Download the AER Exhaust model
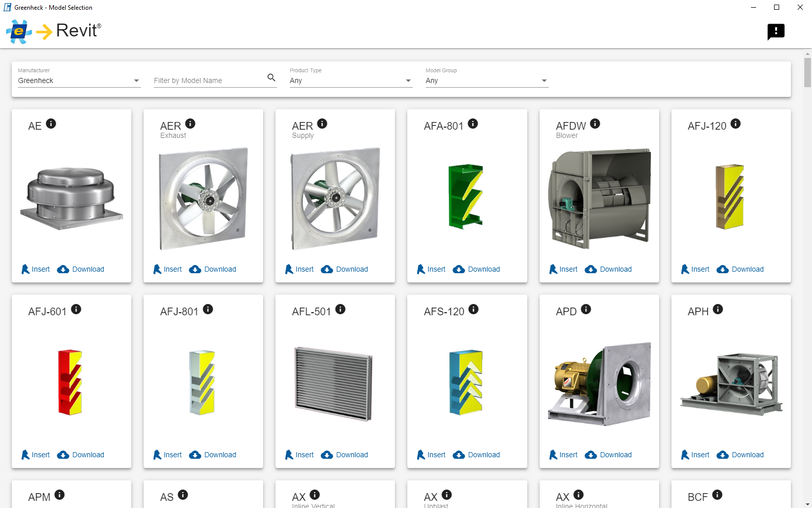 coord(212,269)
